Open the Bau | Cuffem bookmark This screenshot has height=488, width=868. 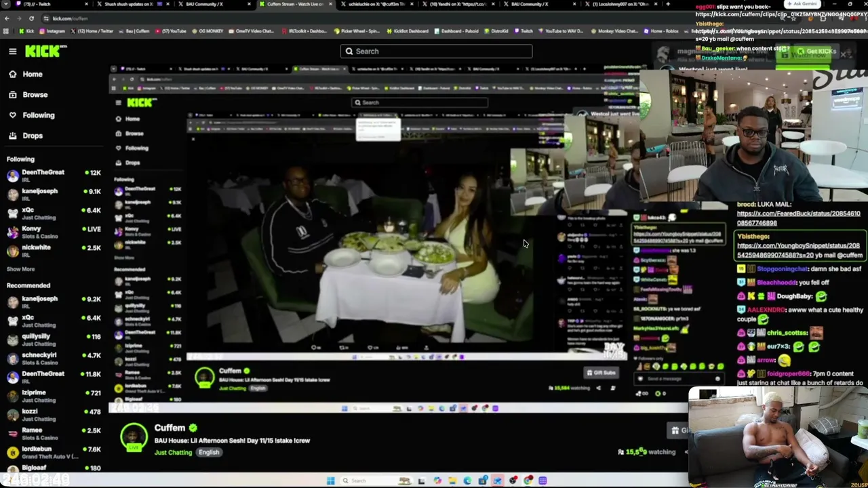(134, 31)
